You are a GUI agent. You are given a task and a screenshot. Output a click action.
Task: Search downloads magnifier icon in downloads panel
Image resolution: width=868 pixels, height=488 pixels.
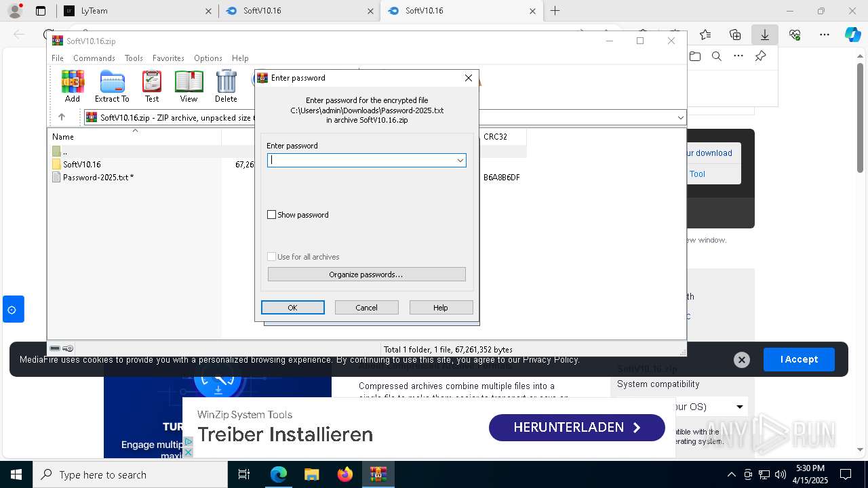[x=717, y=56]
